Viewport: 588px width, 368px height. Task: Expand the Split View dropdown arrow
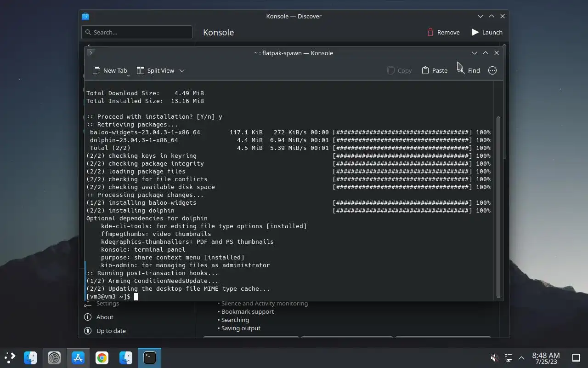(x=182, y=70)
